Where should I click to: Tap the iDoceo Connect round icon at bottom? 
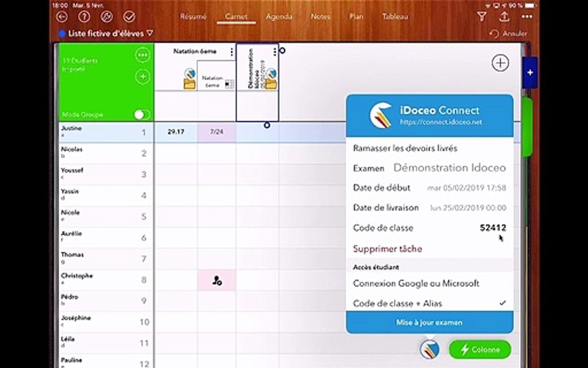pyautogui.click(x=430, y=349)
